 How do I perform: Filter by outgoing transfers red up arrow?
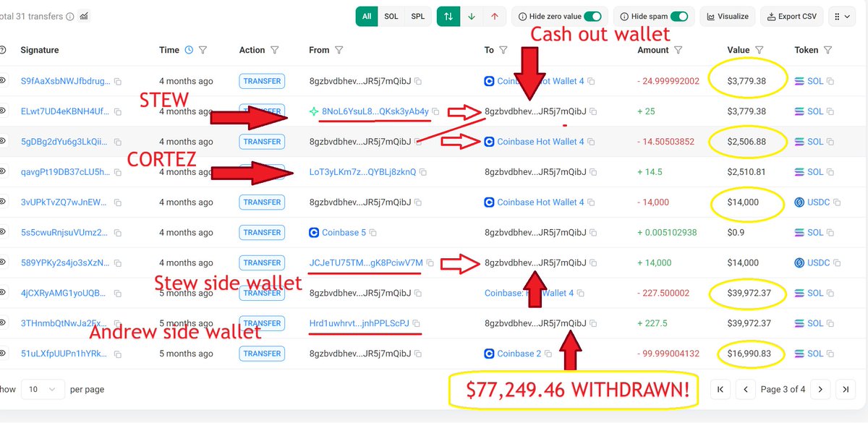click(x=494, y=16)
